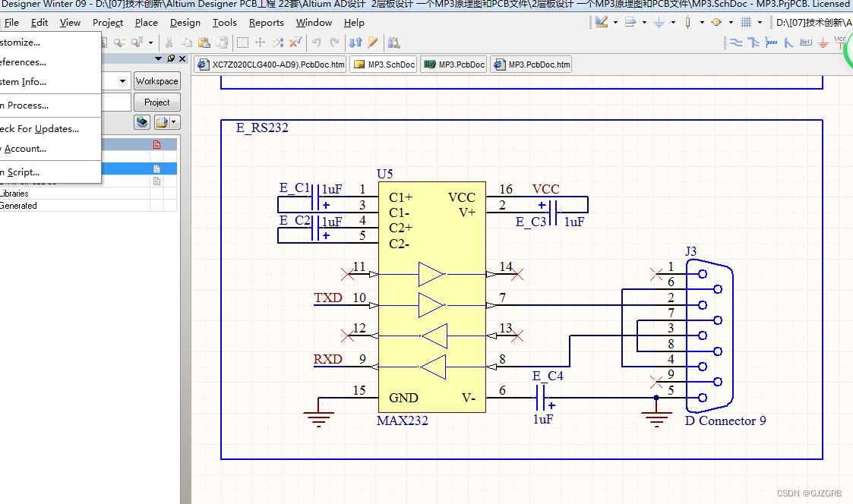Select the Cut tool on the toolbar
Screen dimensions: 853x504
coord(169,43)
